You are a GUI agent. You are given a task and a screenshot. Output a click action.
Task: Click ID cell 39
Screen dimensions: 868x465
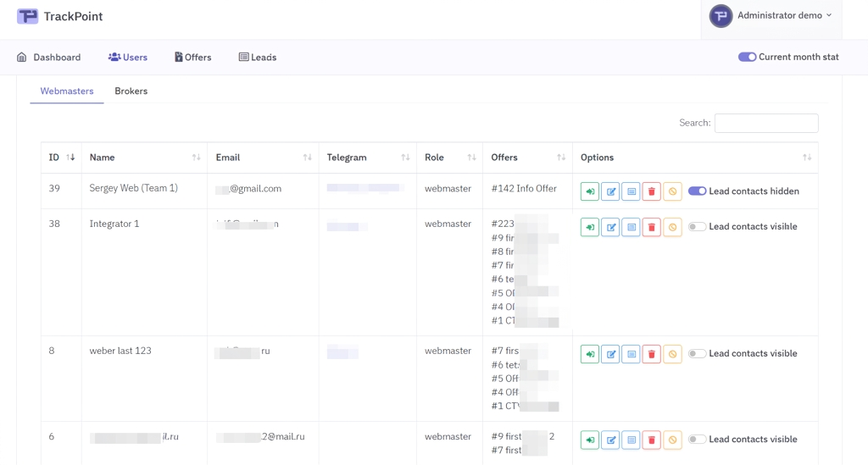pos(54,188)
